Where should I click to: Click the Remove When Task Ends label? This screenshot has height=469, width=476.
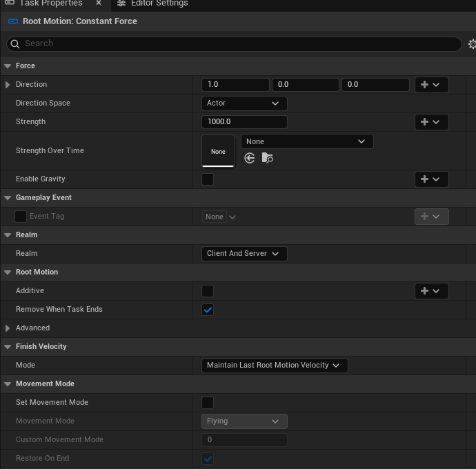tap(59, 309)
